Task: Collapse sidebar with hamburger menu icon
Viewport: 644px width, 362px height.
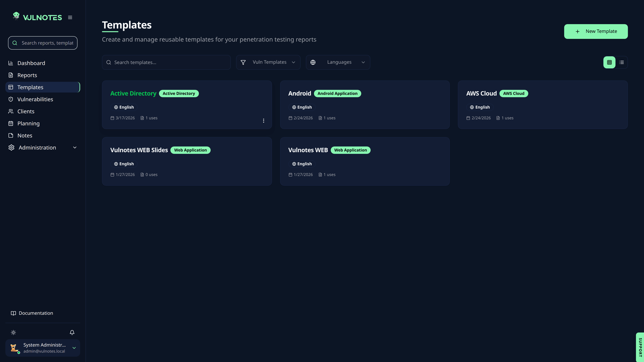Action: pos(70,17)
